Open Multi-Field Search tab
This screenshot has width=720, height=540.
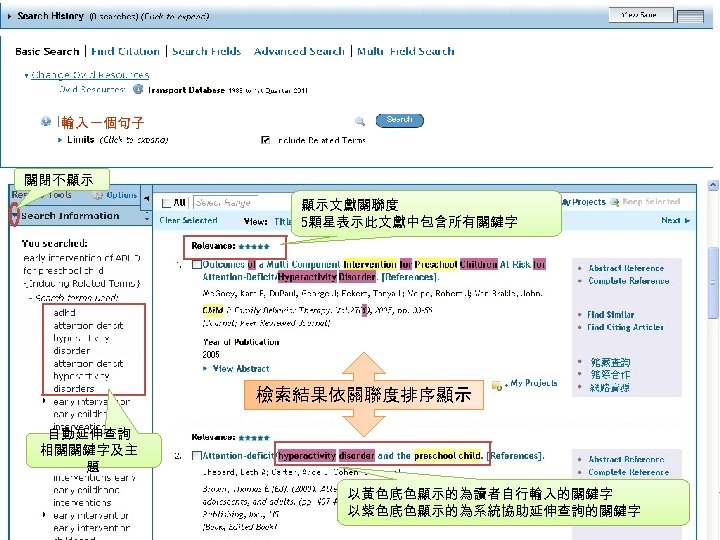point(406,51)
